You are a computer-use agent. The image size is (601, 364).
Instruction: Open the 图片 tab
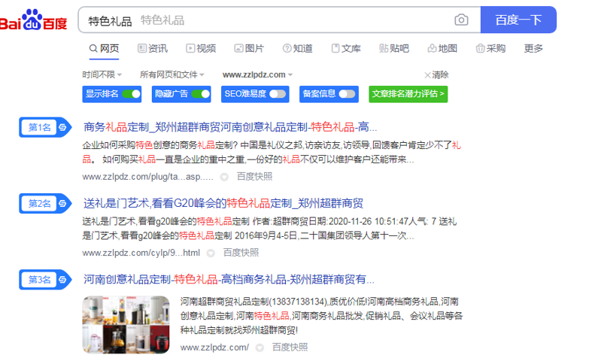coord(249,49)
